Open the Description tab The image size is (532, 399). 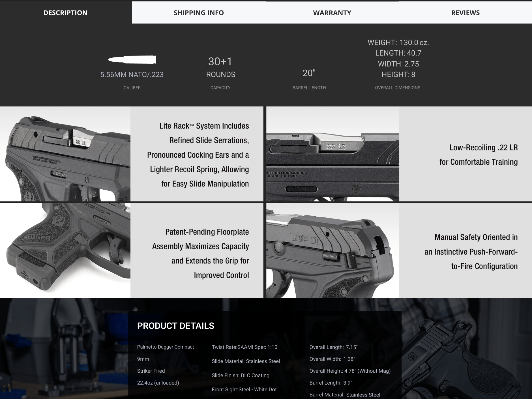(66, 12)
